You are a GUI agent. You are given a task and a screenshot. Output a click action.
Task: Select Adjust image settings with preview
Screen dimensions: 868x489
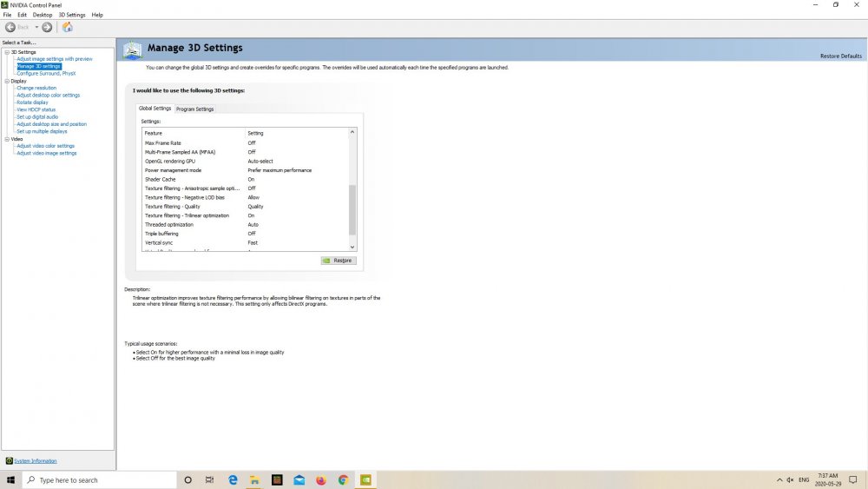coord(54,59)
